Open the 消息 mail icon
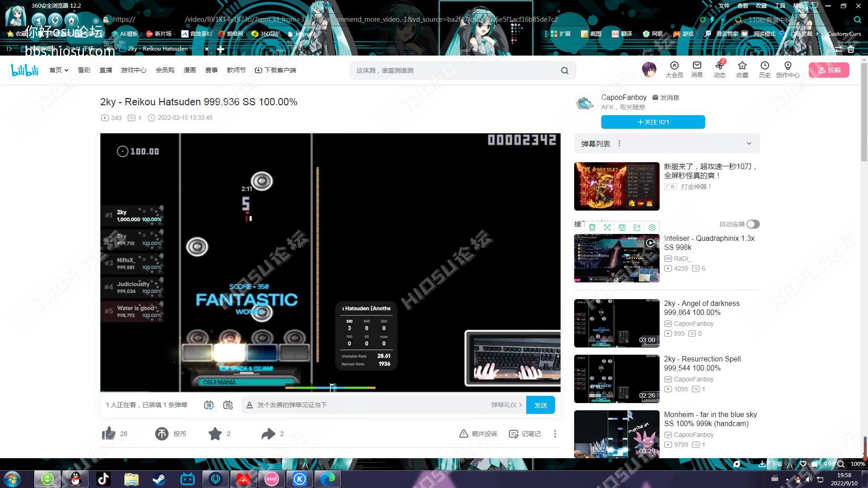Viewport: 868px width, 488px height. (x=697, y=70)
